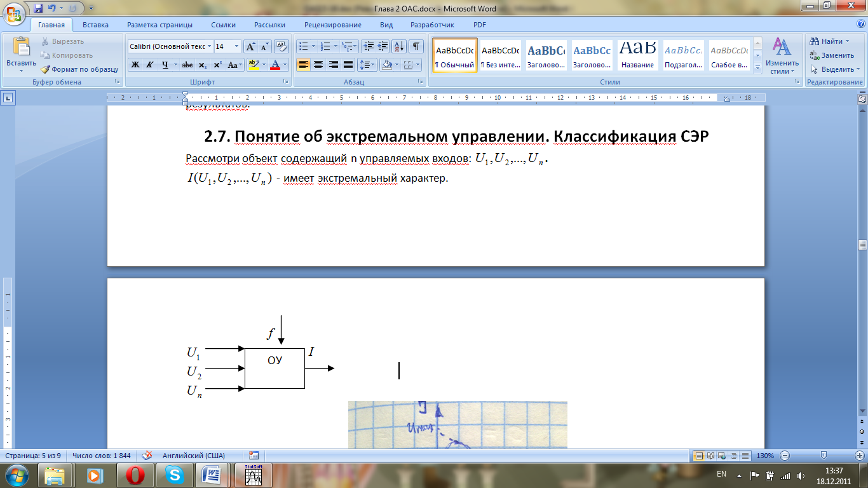Screen dimensions: 868x488
Task: Open the Вставка tab
Action: [x=95, y=25]
